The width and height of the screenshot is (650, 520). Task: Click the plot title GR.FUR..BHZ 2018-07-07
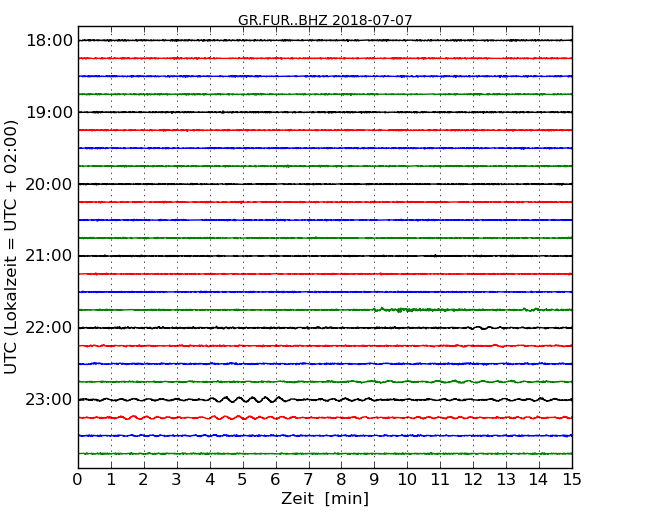coord(325,20)
